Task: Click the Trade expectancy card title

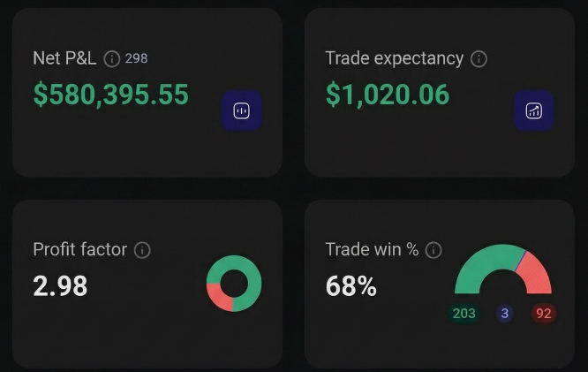Action: pos(394,59)
